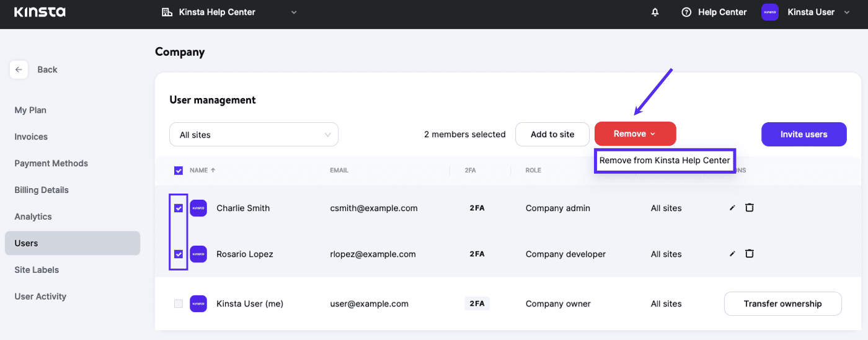
Task: Click the Email column header
Action: [339, 170]
